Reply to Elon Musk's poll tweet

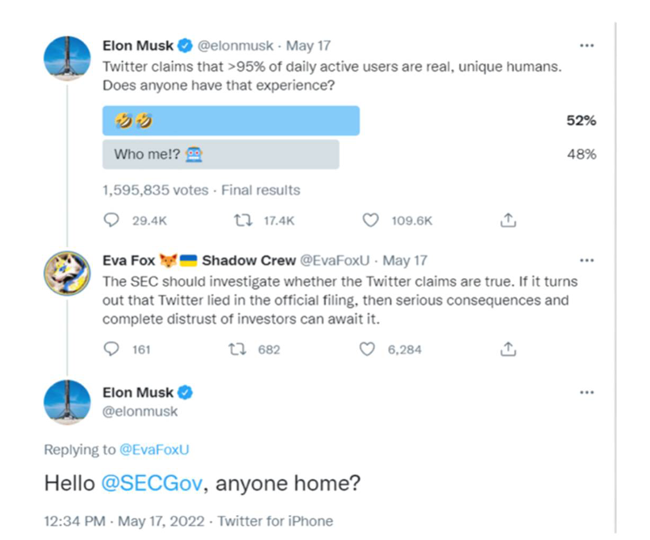coord(111,220)
